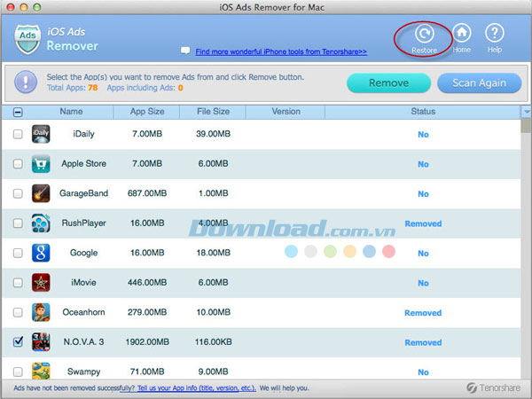Enable the Swampy row checkbox

[x=19, y=372]
